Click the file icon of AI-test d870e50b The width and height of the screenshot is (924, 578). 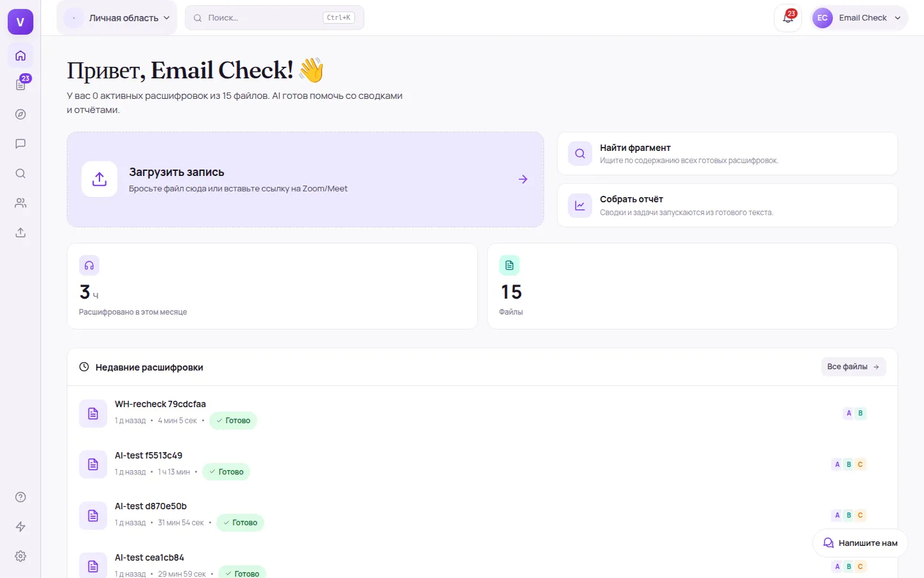[x=93, y=516]
